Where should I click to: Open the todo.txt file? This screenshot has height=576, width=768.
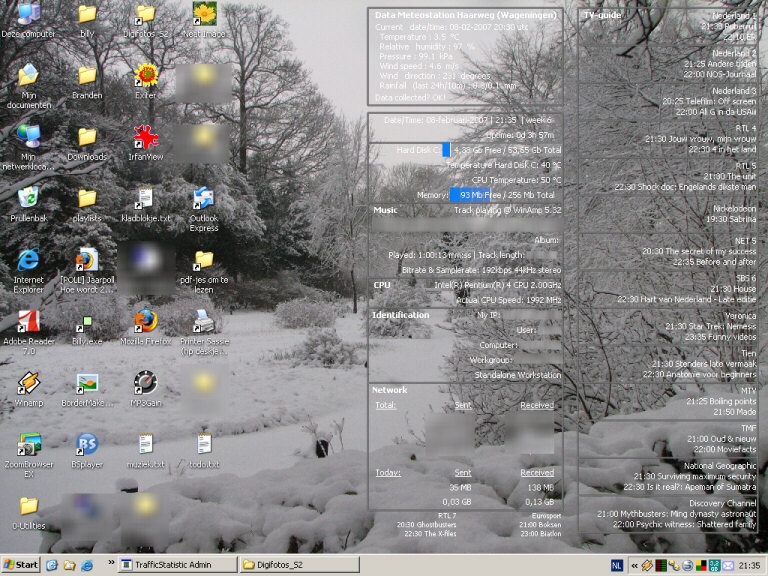204,443
